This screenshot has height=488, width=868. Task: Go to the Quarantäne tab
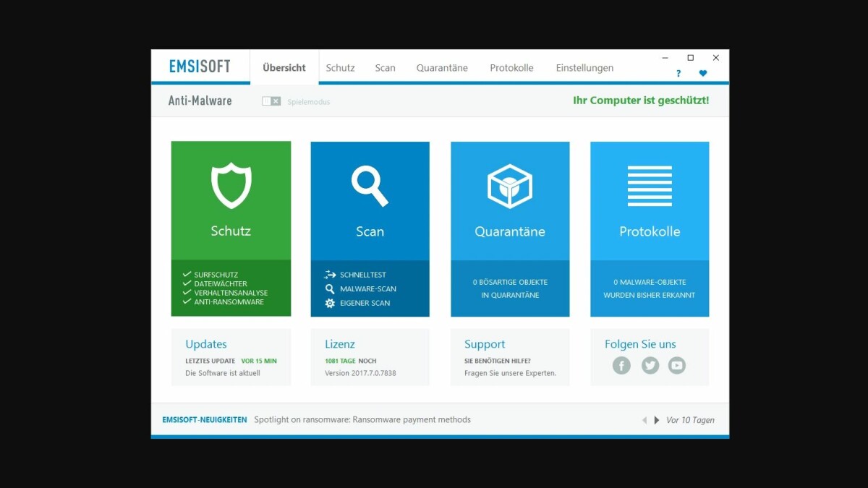click(442, 68)
